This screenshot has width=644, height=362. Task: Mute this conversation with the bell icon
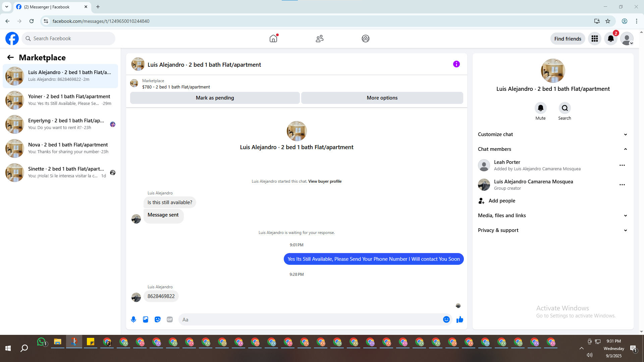[541, 108]
